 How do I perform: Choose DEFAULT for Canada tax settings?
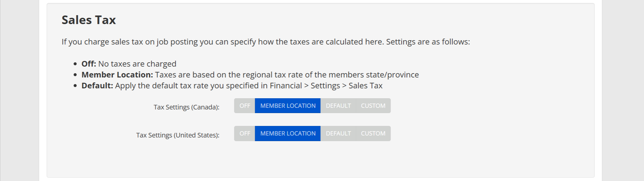pyautogui.click(x=338, y=106)
